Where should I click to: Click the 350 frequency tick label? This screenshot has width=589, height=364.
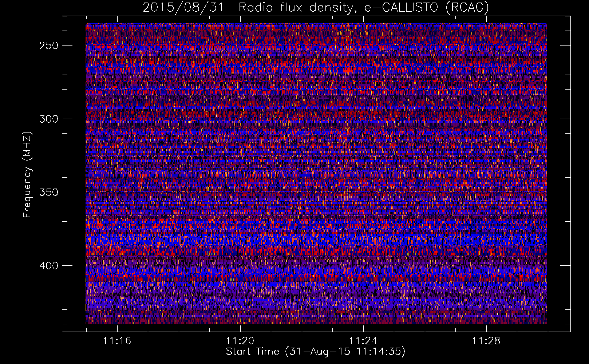[49, 192]
